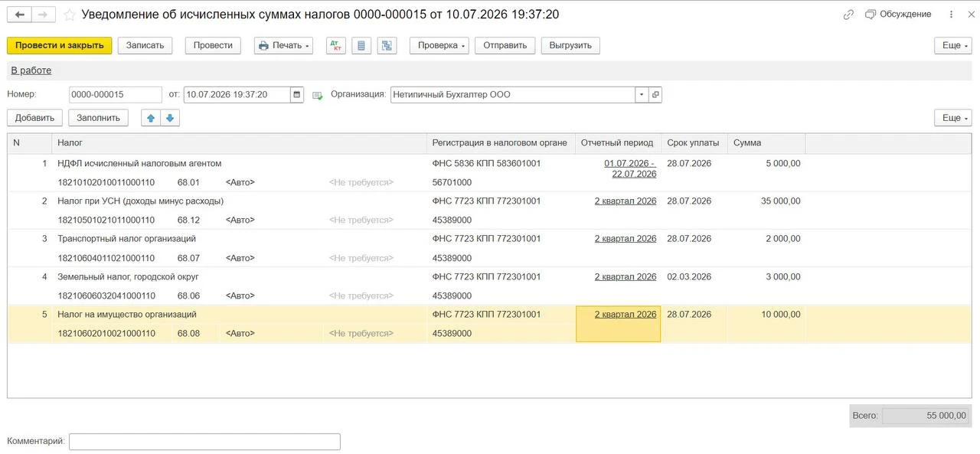Viewport: 980px width, 454px height.
Task: Go back with the left arrow button
Action: 19,15
